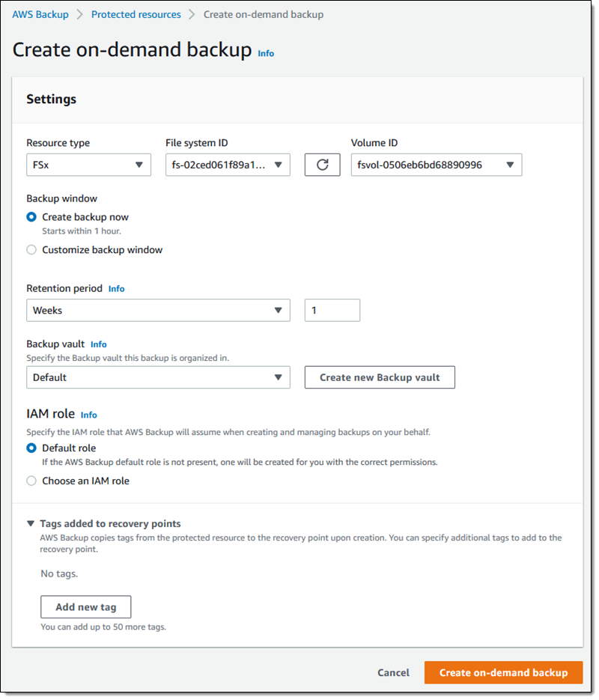
Task: Open Info next to Create on-demand backup title
Action: tap(266, 54)
